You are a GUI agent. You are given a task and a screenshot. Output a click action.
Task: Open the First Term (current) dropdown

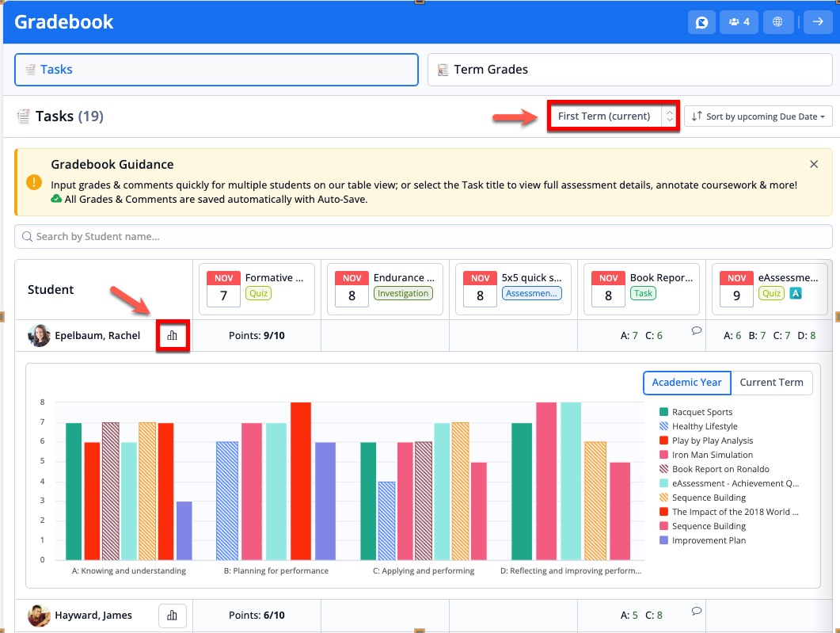(612, 116)
